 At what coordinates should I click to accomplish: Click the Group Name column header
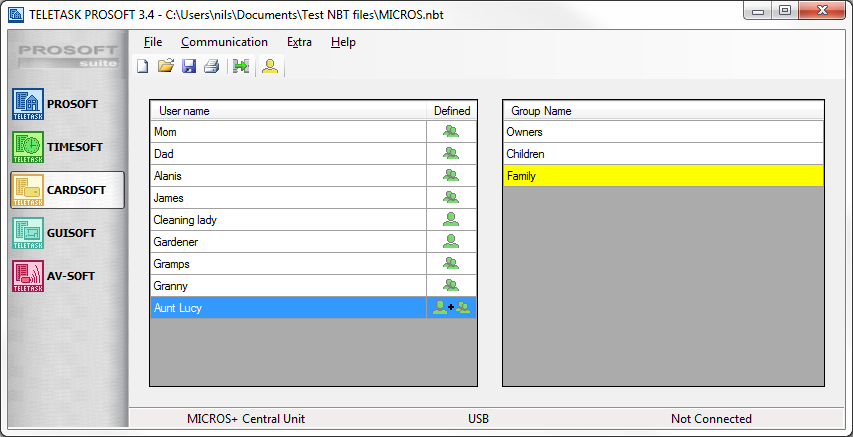tap(663, 111)
